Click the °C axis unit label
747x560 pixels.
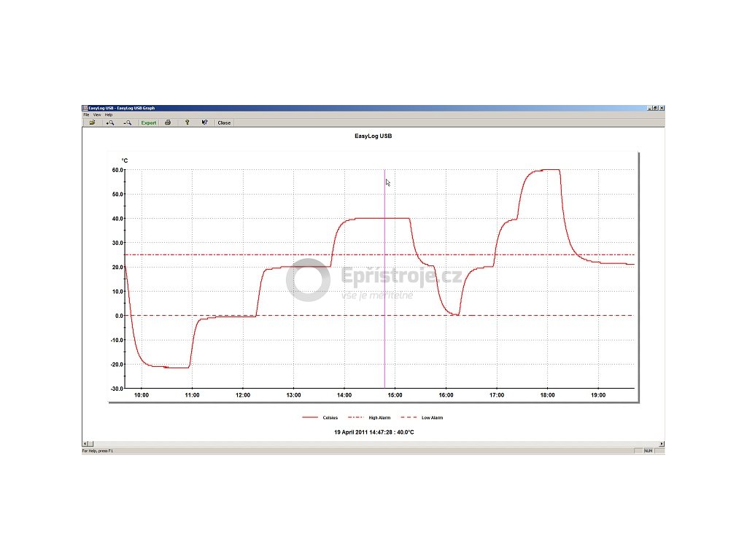click(124, 160)
